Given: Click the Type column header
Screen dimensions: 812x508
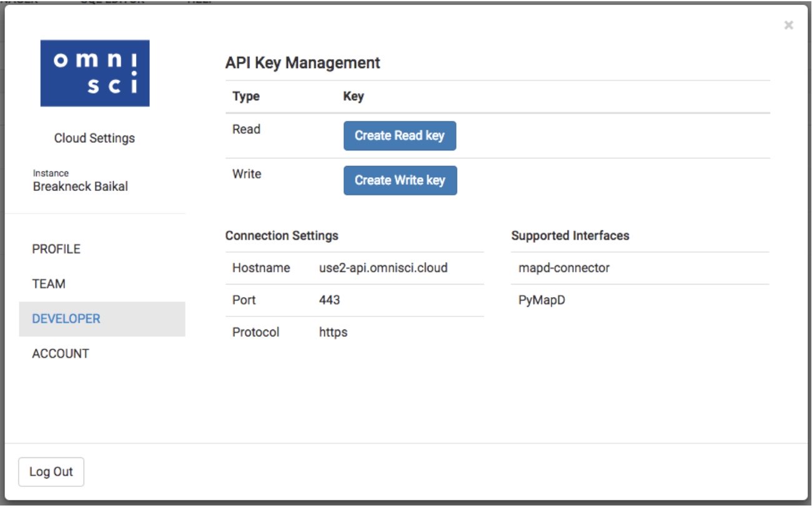Looking at the screenshot, I should 246,97.
